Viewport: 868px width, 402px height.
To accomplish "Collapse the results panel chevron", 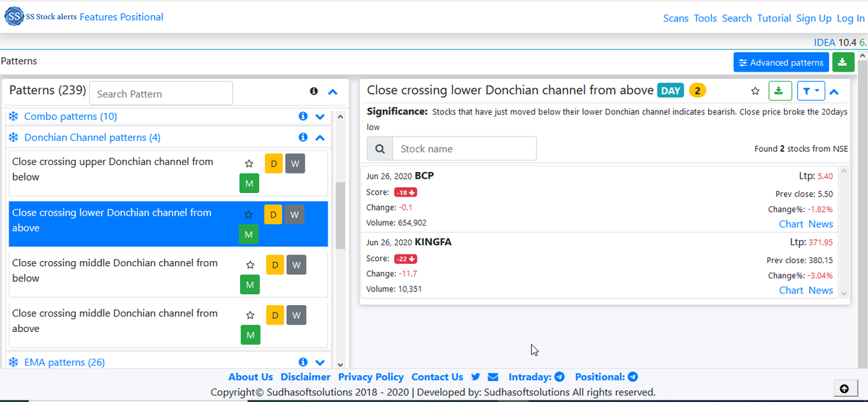I will [x=834, y=92].
